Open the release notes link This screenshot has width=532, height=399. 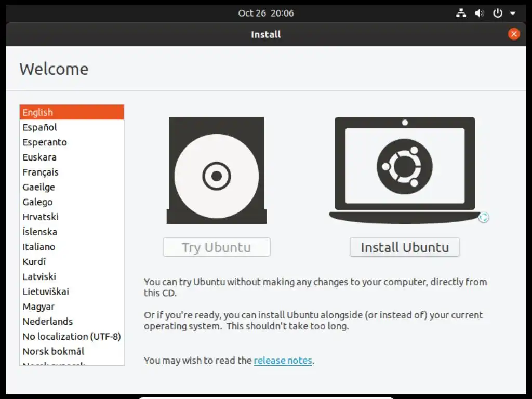tap(283, 361)
